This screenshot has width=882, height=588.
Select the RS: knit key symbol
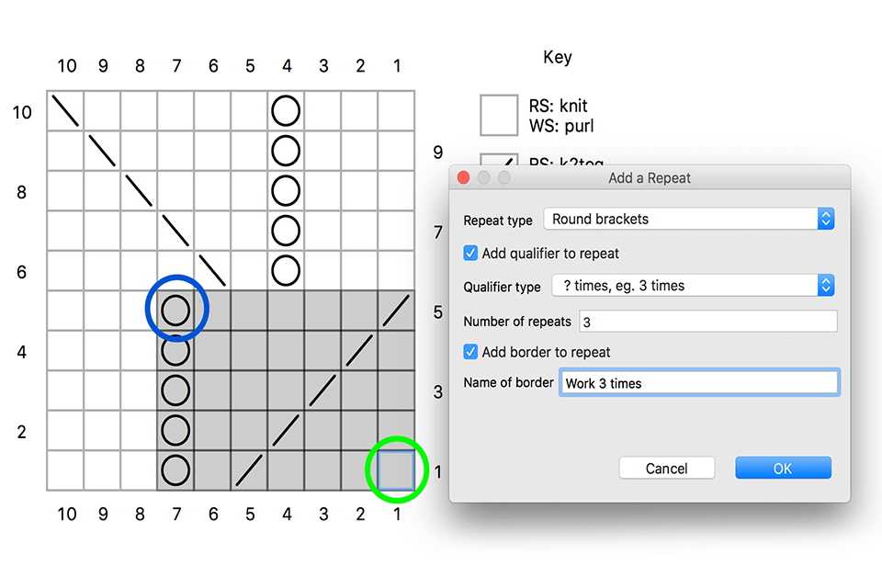pyautogui.click(x=499, y=114)
